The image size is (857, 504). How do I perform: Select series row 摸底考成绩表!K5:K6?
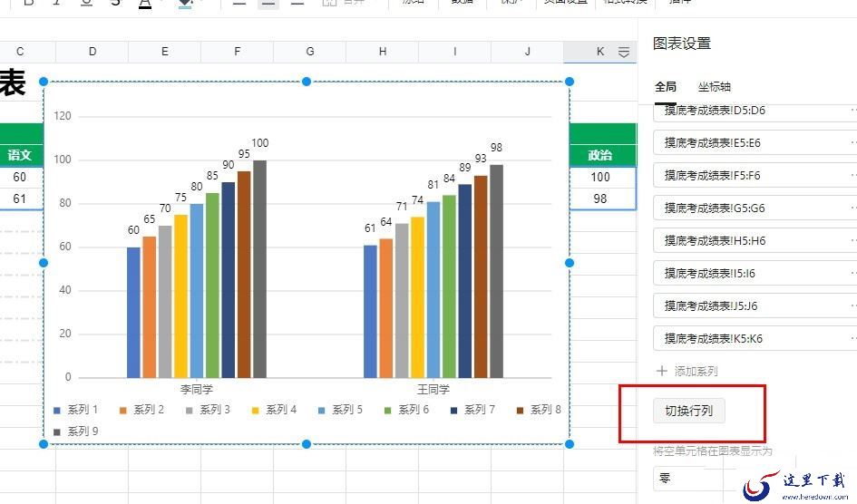pyautogui.click(x=755, y=338)
